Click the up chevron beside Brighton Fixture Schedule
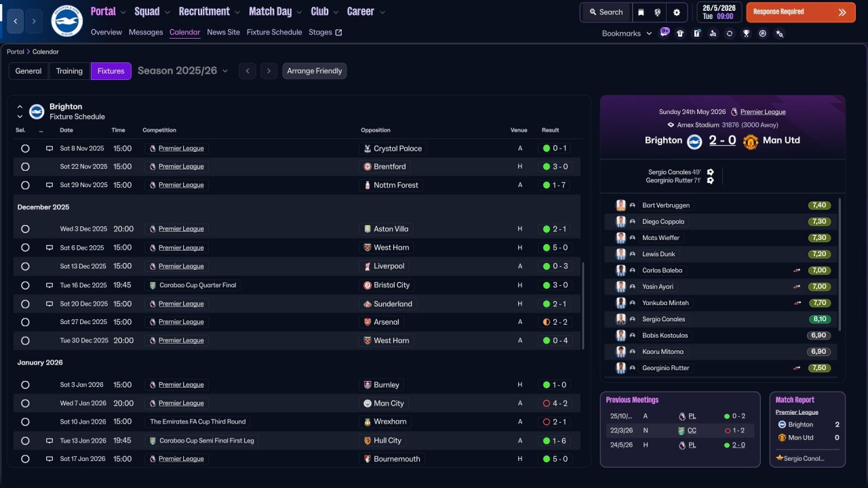 coord(20,107)
